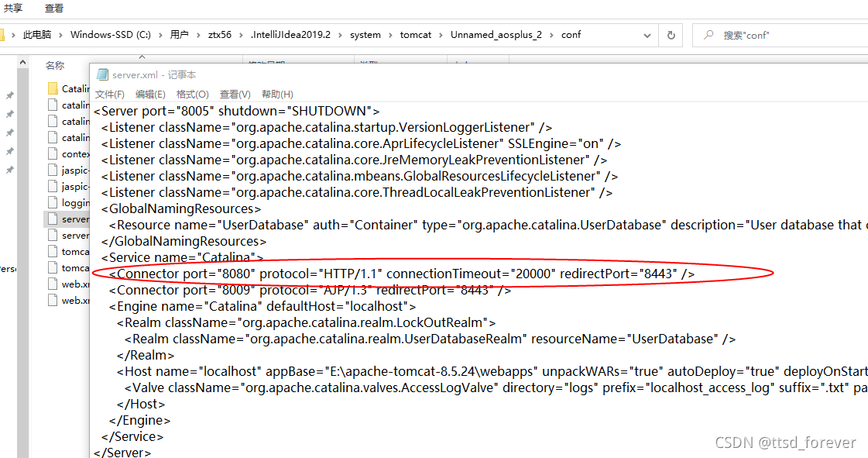Image resolution: width=868 pixels, height=458 pixels.
Task: Open the 共享 ribbon tab in Explorer
Action: 13,8
